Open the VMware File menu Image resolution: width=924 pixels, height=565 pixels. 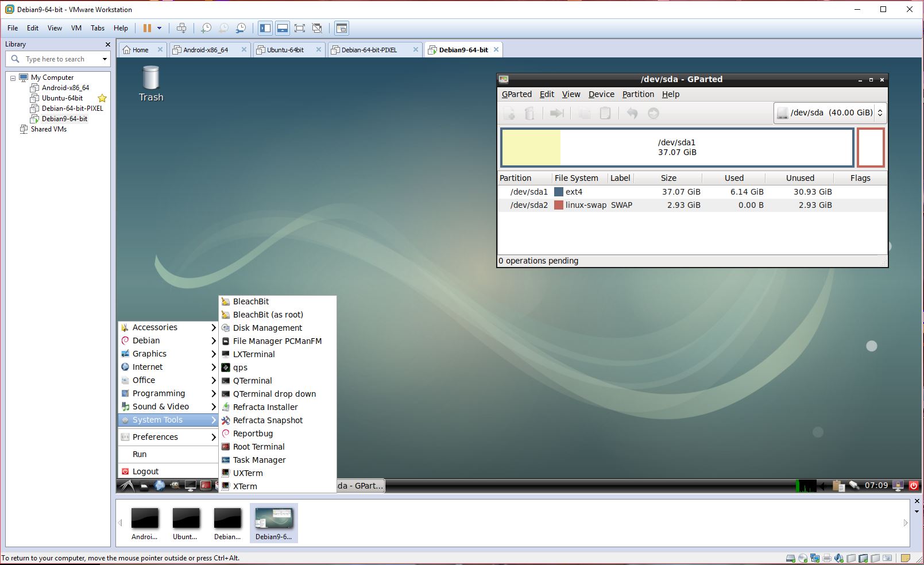13,28
